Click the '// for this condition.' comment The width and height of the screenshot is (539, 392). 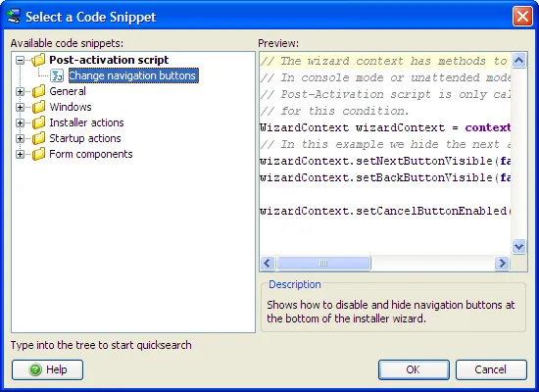335,111
